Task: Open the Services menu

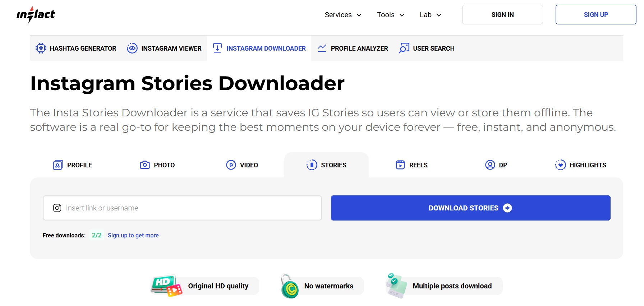Action: tap(343, 15)
